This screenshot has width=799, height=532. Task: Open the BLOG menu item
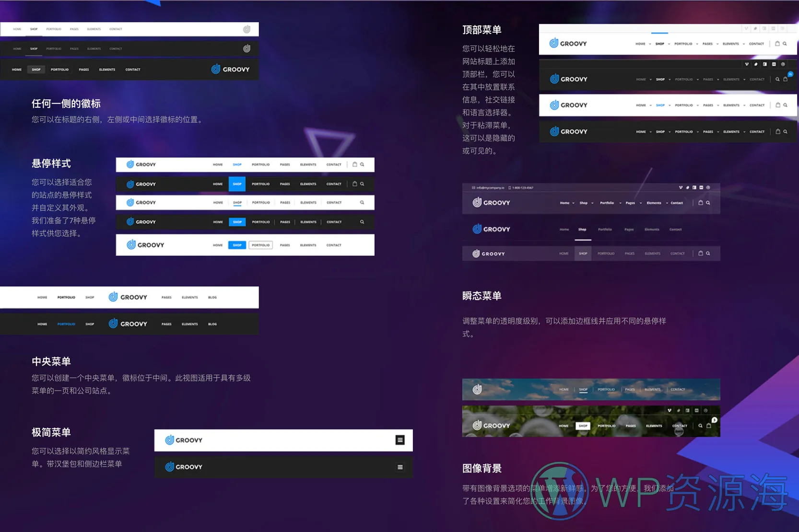tap(212, 297)
